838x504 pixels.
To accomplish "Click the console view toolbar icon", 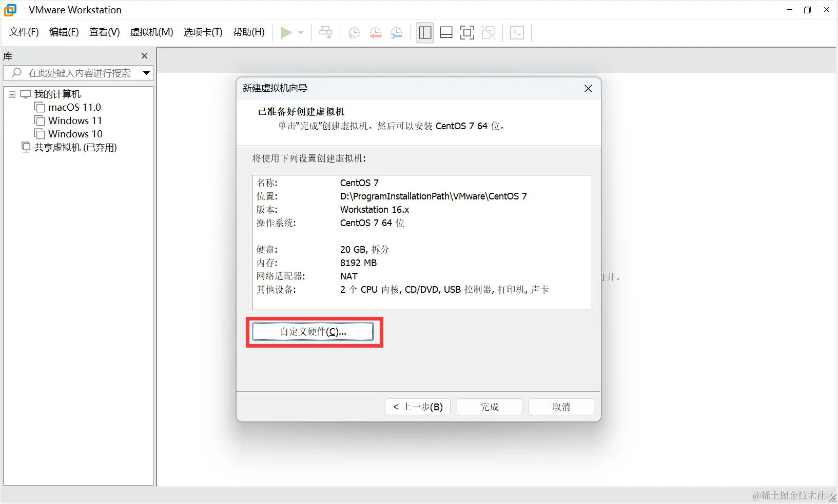I will coord(517,33).
